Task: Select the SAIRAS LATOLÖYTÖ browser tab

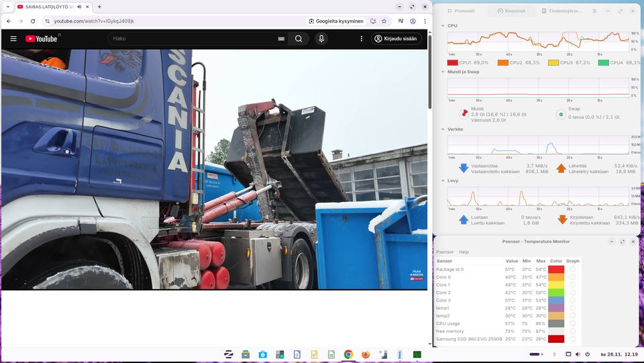Action: tap(54, 7)
